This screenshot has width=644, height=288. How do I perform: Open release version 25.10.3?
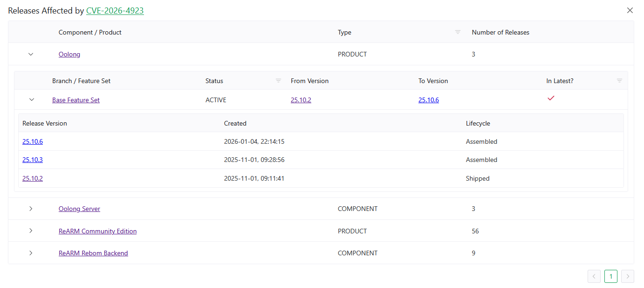33,160
